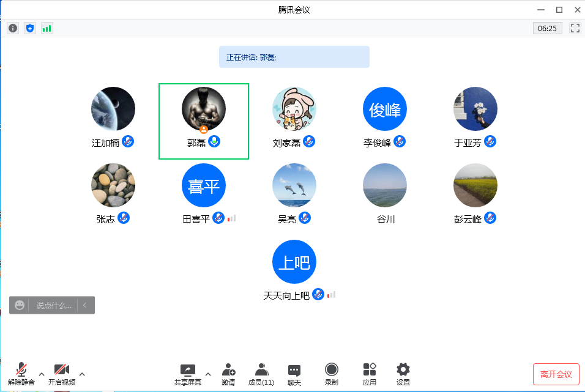Image resolution: width=585 pixels, height=392 pixels.
Task: Click 张志's muted mic icon
Action: click(124, 218)
